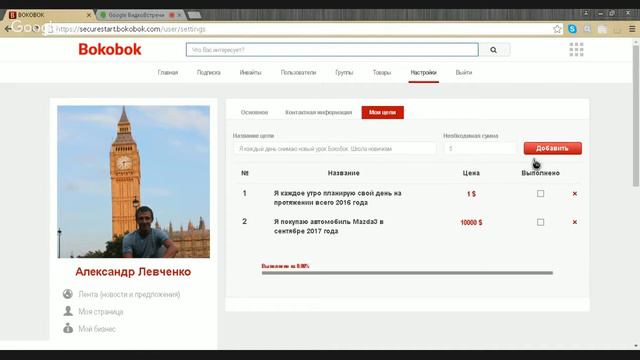Click the goal completion progress bar
This screenshot has height=360, width=640.
point(407,273)
